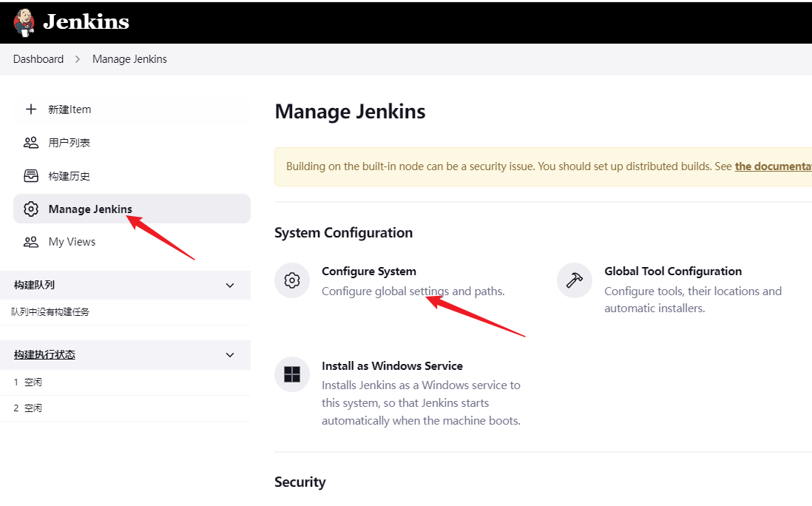Collapse the 构建队列 panel chevron
812x506 pixels.
click(230, 286)
